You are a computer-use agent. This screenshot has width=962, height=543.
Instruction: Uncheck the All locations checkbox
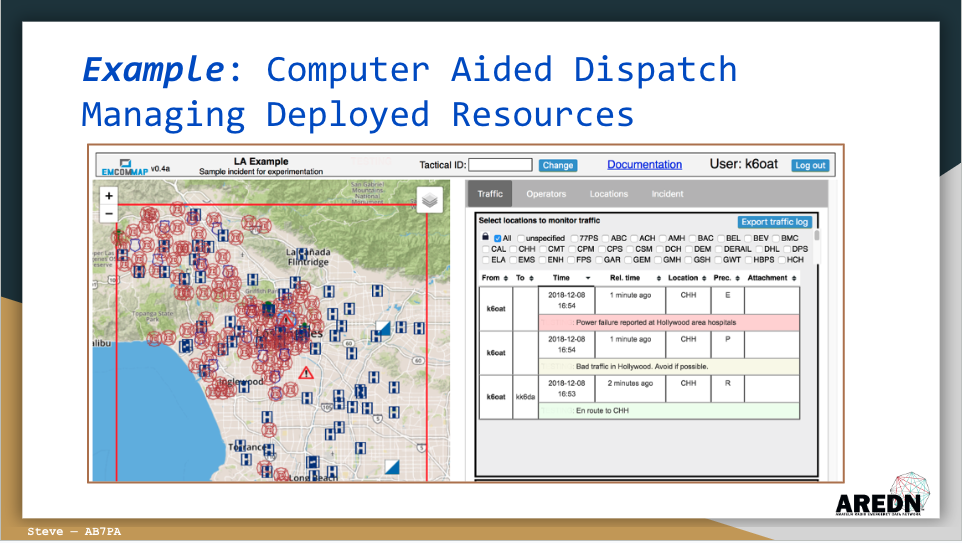pos(498,239)
